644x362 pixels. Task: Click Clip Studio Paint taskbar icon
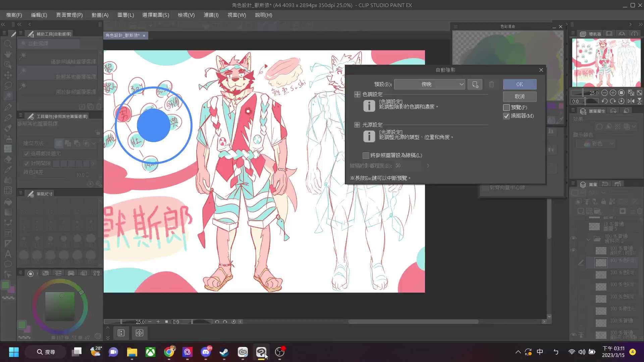pyautogui.click(x=261, y=352)
